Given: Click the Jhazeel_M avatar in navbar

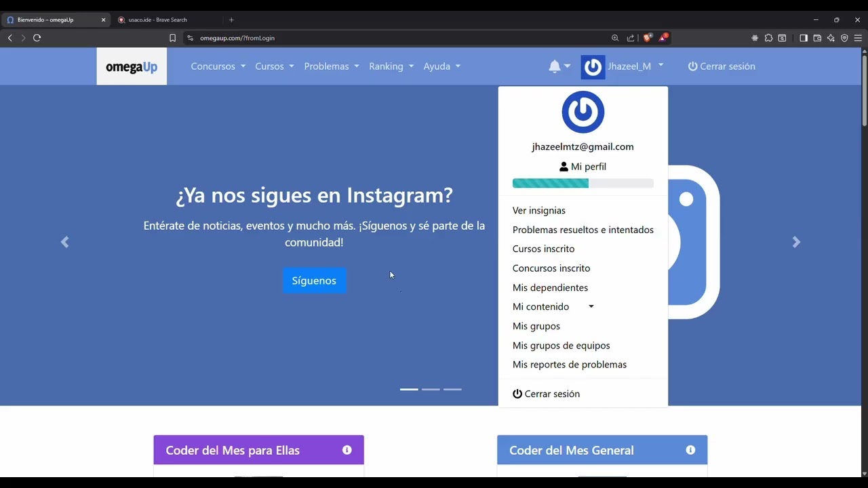Looking at the screenshot, I should tap(593, 66).
